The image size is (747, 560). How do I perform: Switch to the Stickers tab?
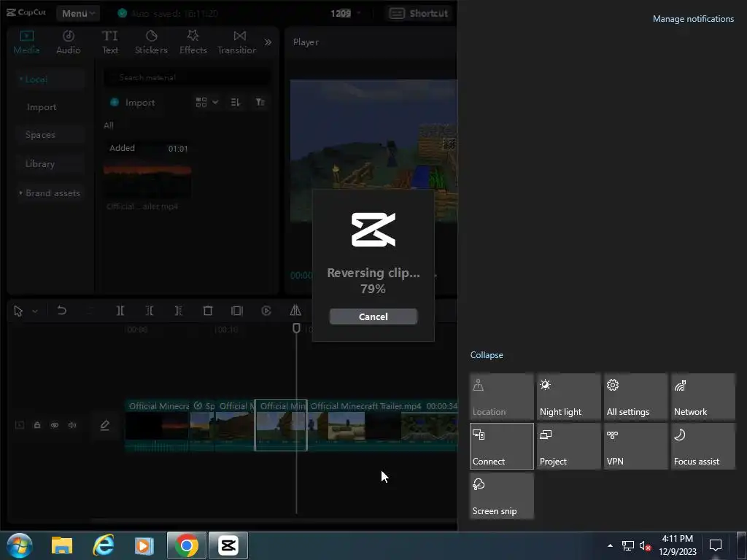[151, 42]
